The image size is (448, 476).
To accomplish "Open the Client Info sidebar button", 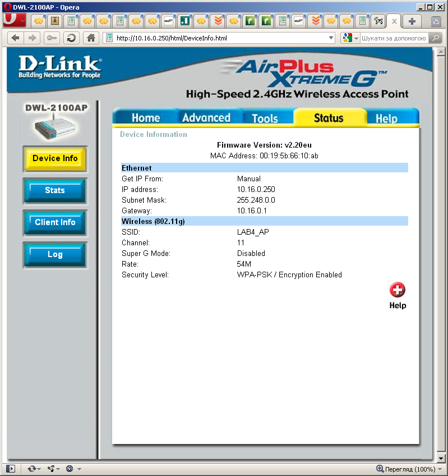I will tap(55, 222).
